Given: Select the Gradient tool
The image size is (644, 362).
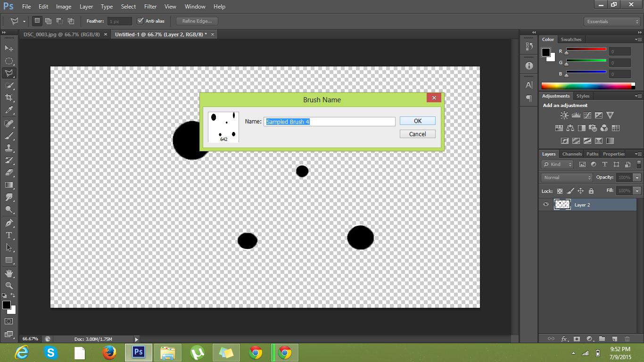Looking at the screenshot, I should (9, 185).
